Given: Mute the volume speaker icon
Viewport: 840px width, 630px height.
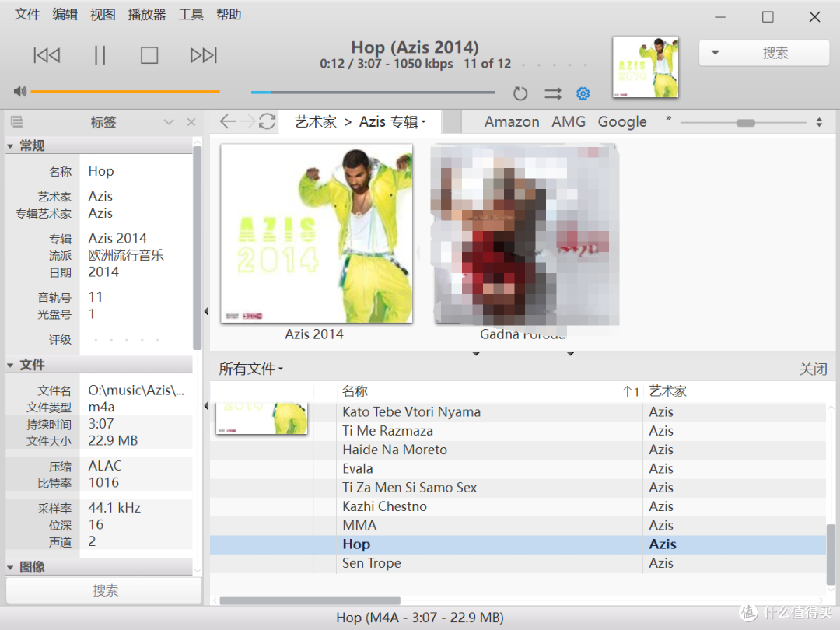Looking at the screenshot, I should point(19,91).
